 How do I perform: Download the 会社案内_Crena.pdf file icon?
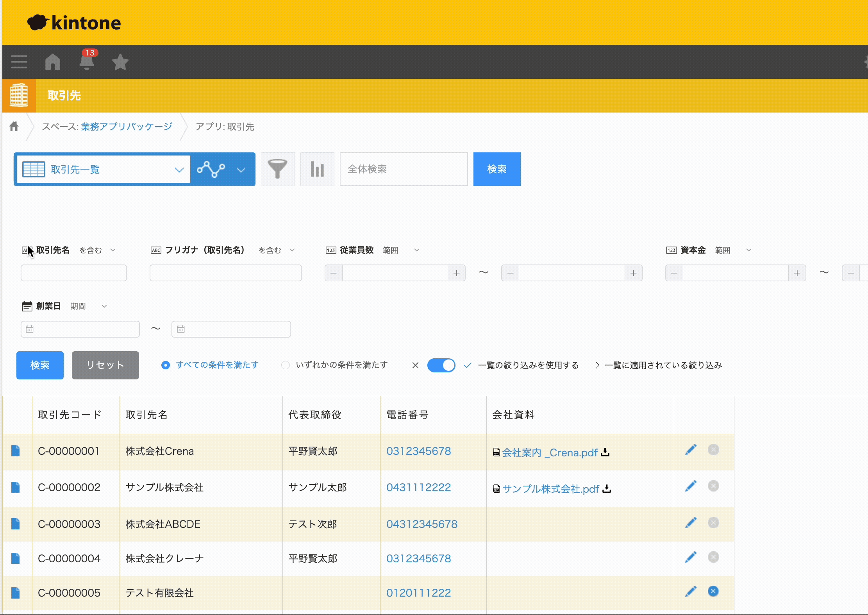tap(605, 452)
